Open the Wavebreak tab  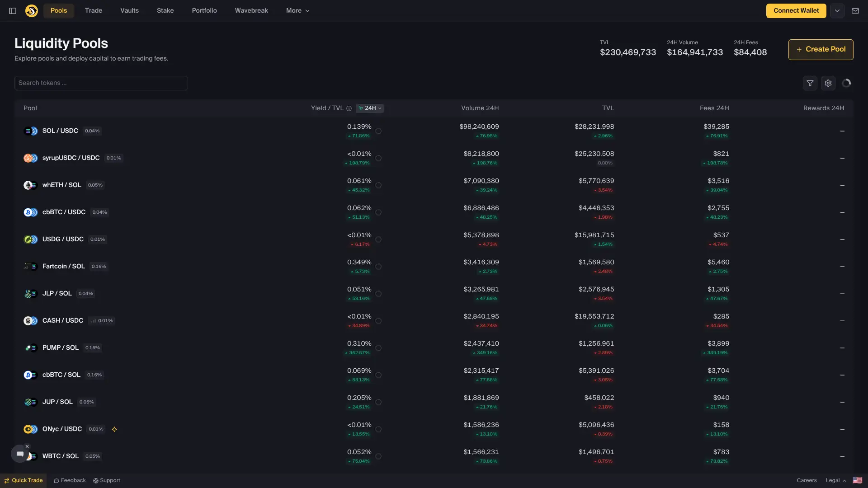click(251, 11)
